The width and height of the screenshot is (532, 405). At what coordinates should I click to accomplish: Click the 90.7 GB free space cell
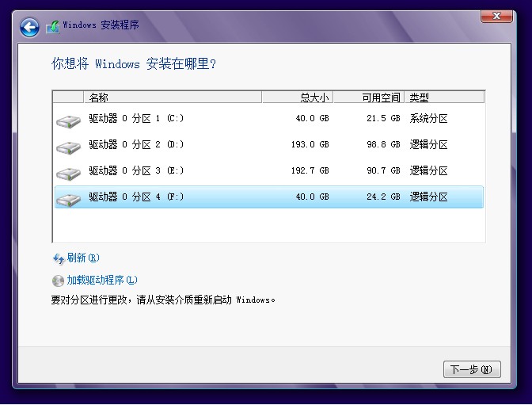[383, 171]
